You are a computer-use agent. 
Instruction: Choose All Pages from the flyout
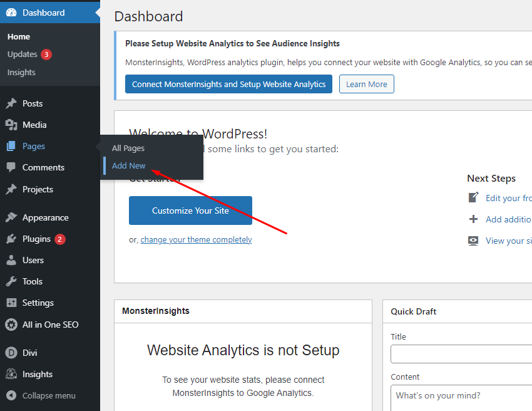click(128, 148)
